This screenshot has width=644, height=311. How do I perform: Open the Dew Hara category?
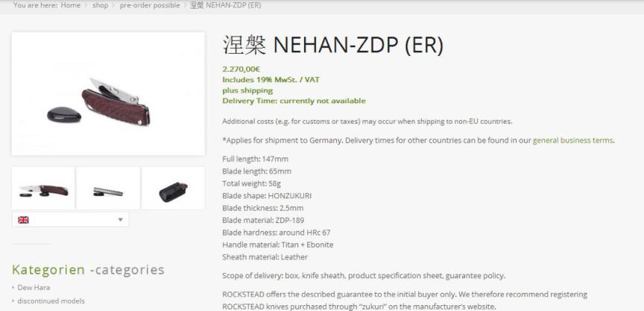[x=34, y=288]
